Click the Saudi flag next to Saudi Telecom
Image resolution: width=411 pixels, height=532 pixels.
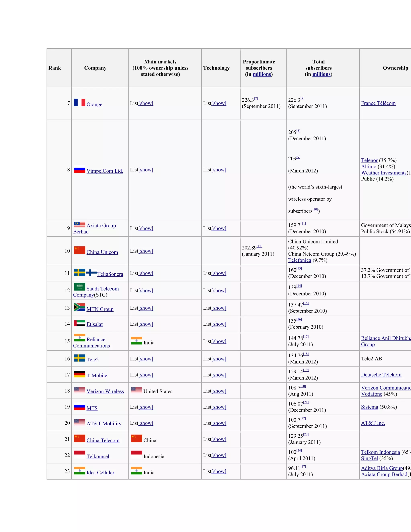pos(80,286)
